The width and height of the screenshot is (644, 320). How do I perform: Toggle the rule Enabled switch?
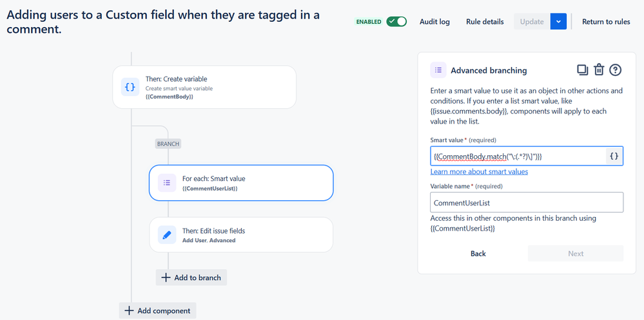click(396, 21)
